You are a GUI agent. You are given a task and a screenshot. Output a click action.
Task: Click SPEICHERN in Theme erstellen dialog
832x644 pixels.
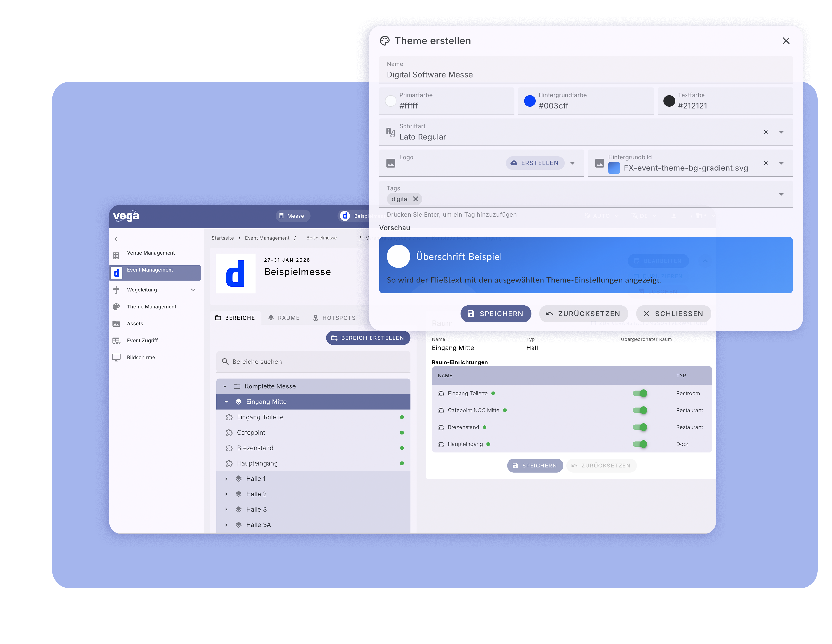click(496, 314)
